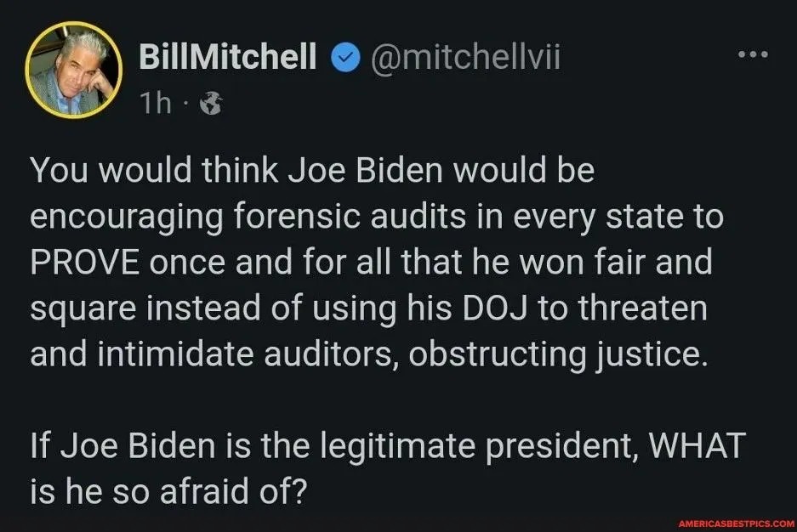
Task: Click the BillMitchell display name
Action: click(x=226, y=58)
